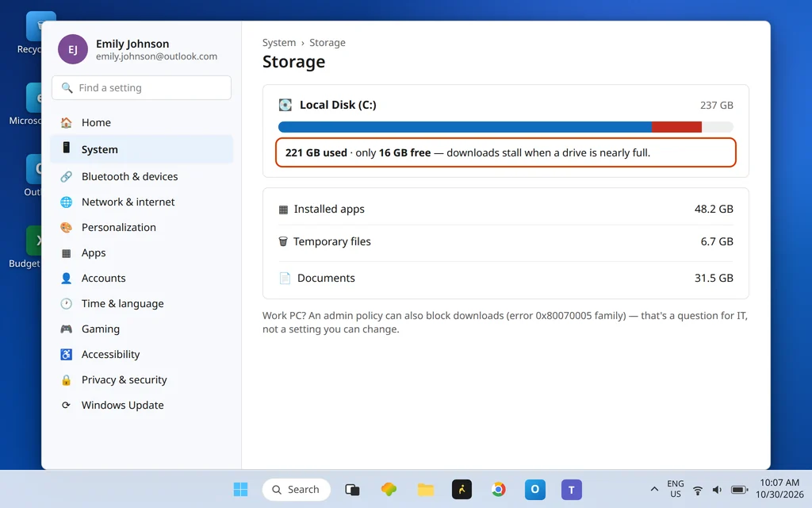Open Windows Update settings

pos(141,405)
